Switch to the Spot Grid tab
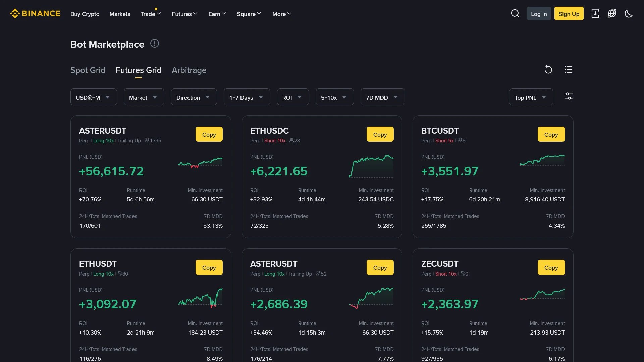Image resolution: width=644 pixels, height=362 pixels. (88, 70)
